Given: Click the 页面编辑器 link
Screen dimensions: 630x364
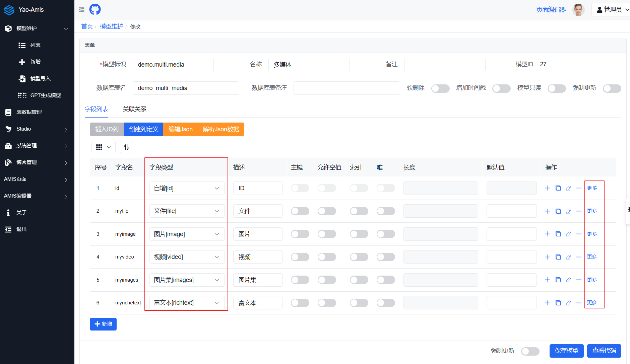Looking at the screenshot, I should tap(551, 10).
